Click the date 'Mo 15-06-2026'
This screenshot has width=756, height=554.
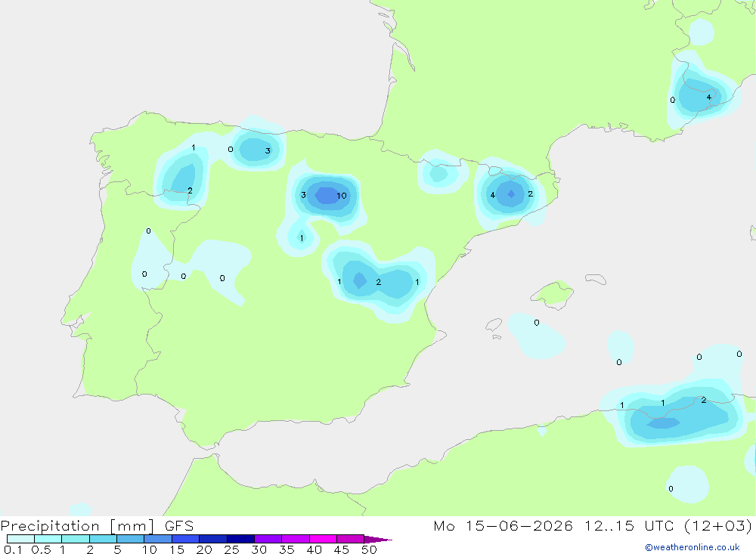[x=503, y=525]
